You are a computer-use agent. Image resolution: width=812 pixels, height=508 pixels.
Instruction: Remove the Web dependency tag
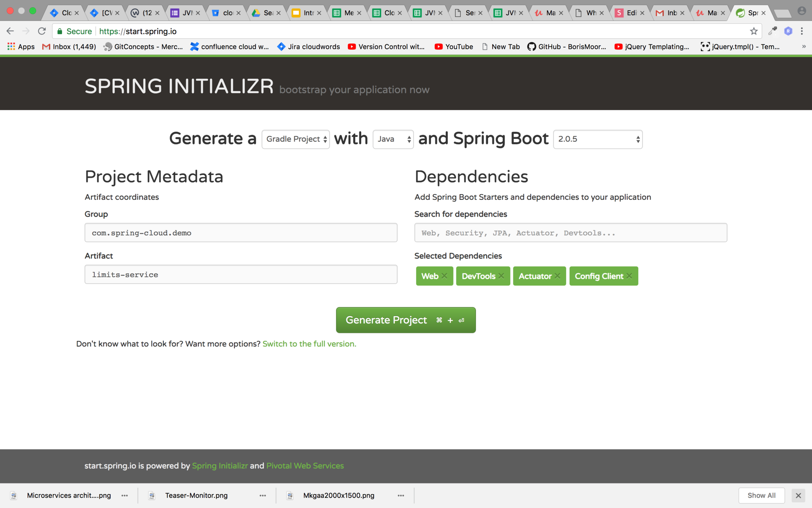click(444, 276)
